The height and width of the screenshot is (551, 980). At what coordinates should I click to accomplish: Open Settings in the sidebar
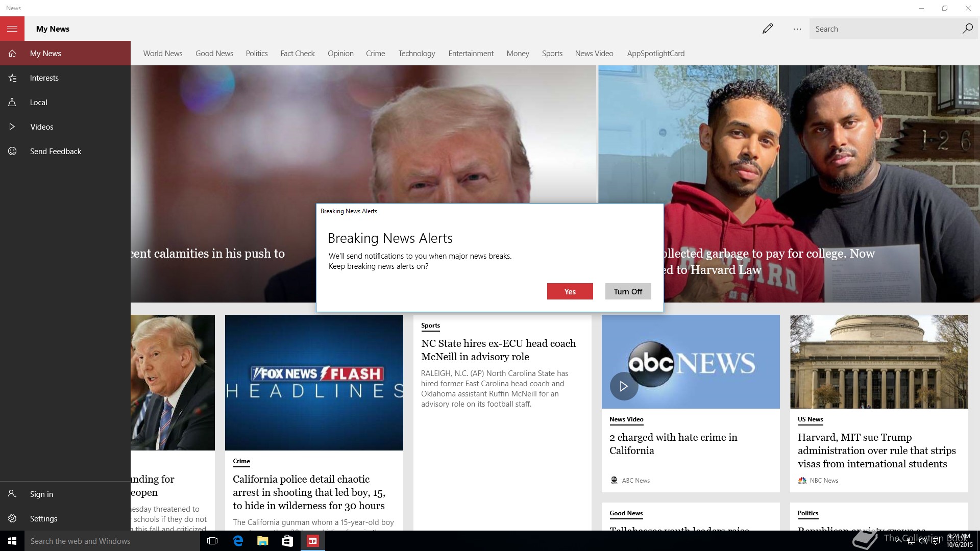65,518
